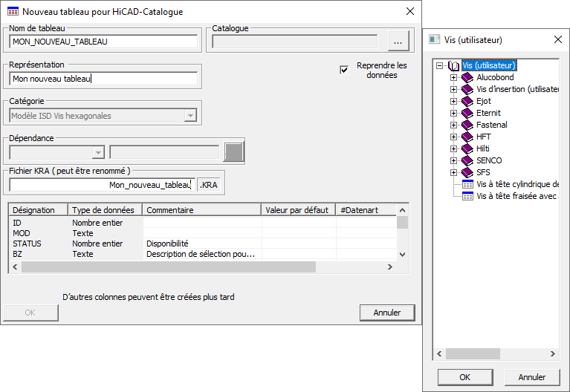Click the Alucobond purple book icon
Image resolution: width=570 pixels, height=392 pixels.
tap(467, 77)
